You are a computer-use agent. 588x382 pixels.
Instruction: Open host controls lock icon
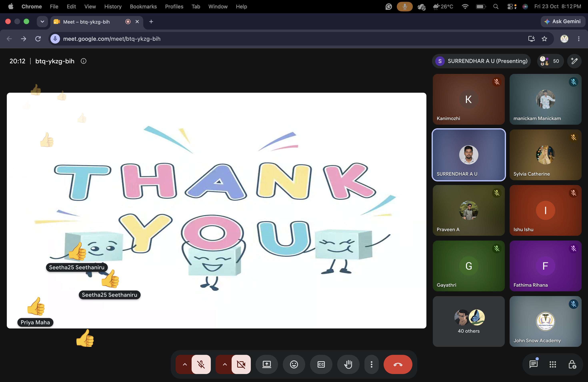click(572, 364)
